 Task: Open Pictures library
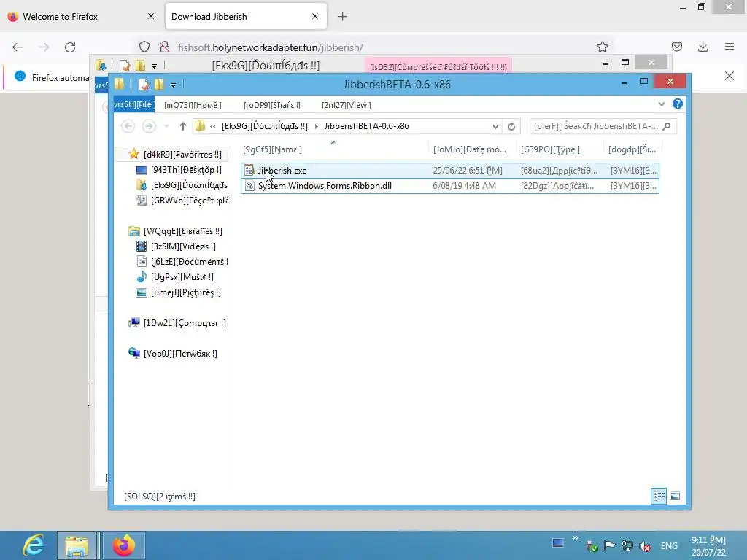(179, 292)
